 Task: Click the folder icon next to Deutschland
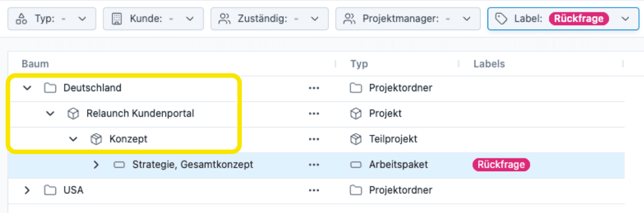pyautogui.click(x=49, y=88)
